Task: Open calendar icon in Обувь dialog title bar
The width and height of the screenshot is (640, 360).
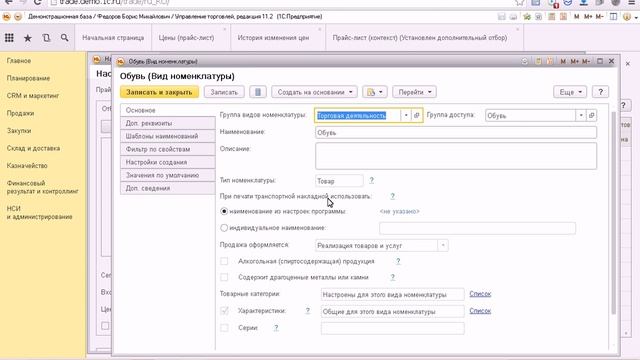Action: (x=550, y=61)
